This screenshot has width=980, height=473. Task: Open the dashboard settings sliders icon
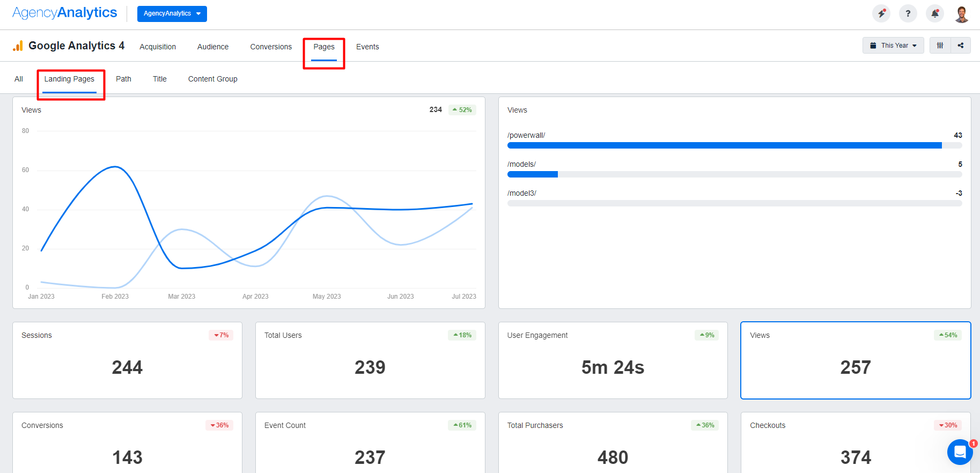tap(940, 46)
